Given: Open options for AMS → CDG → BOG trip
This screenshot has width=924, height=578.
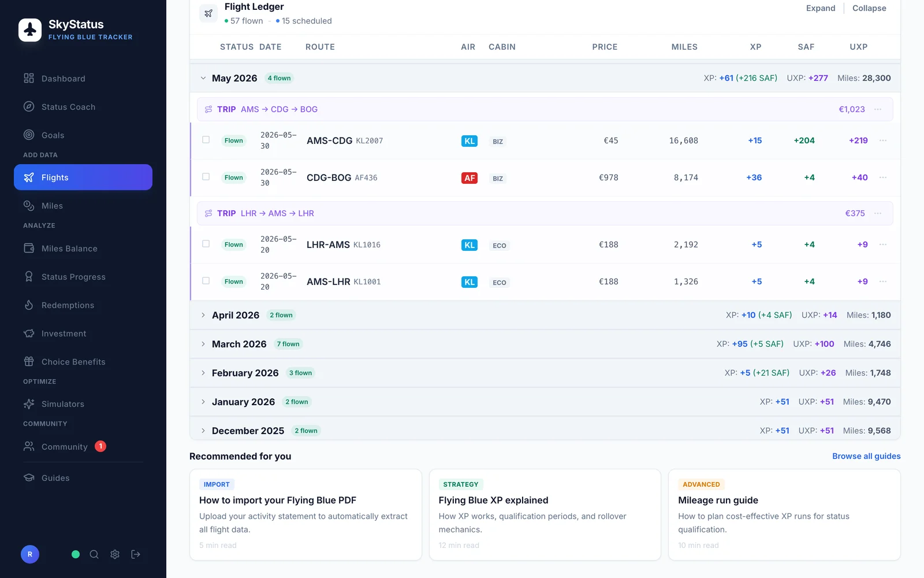Looking at the screenshot, I should click(x=878, y=109).
